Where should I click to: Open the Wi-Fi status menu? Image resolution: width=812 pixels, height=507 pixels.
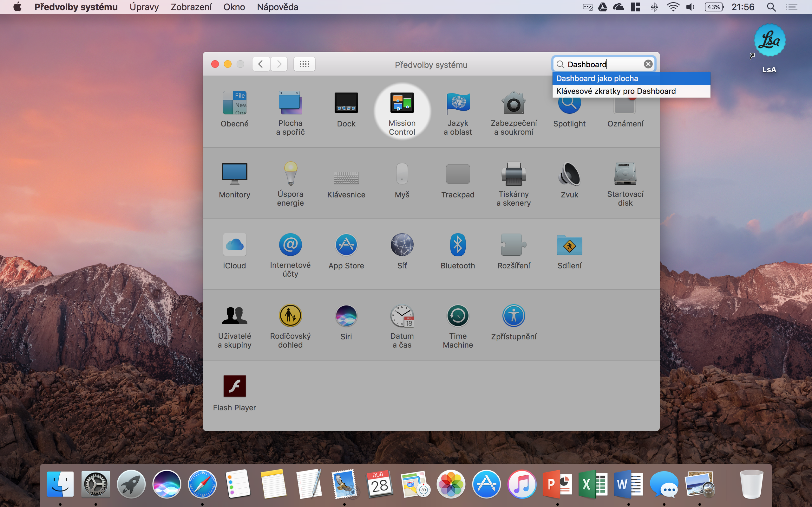click(673, 7)
